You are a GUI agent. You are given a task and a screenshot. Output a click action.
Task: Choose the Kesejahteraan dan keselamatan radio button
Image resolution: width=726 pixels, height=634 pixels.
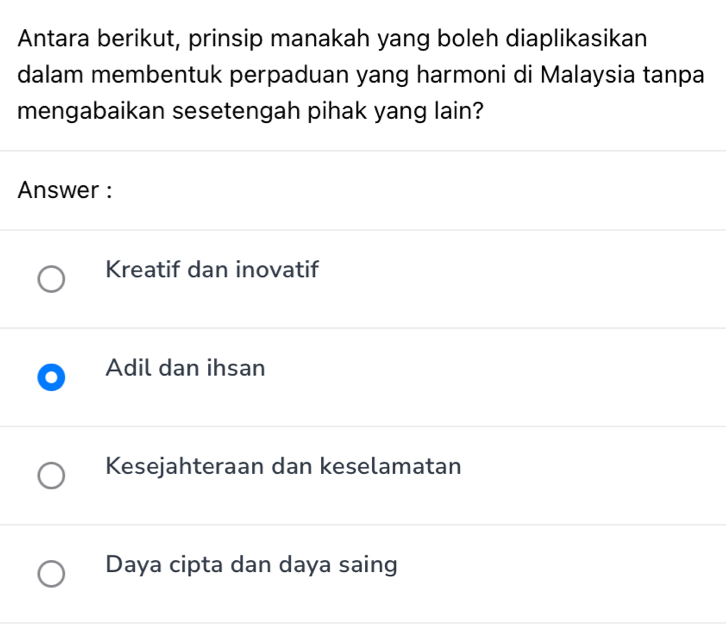(x=51, y=476)
